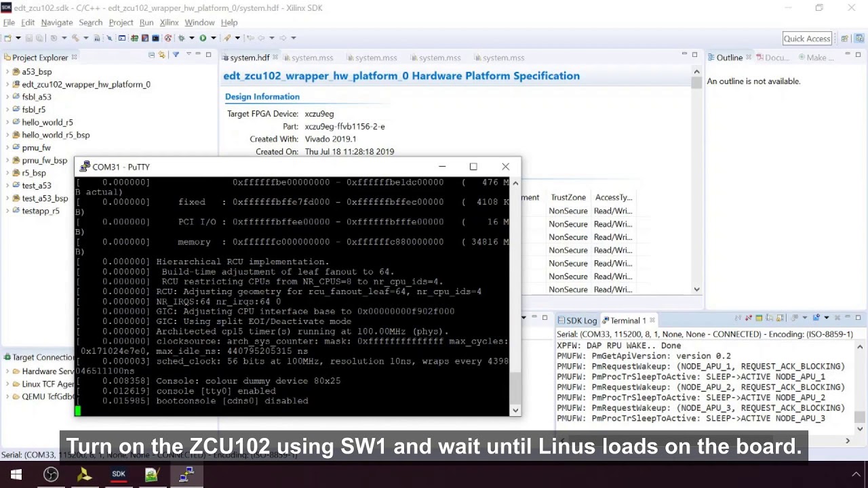Switch to the SDK Log tab
This screenshot has width=868, height=488.
coord(576,321)
